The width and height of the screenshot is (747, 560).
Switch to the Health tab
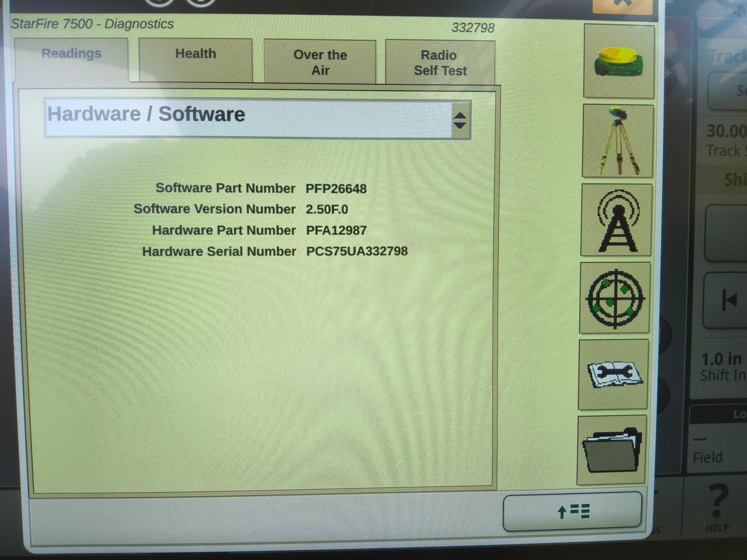195,59
